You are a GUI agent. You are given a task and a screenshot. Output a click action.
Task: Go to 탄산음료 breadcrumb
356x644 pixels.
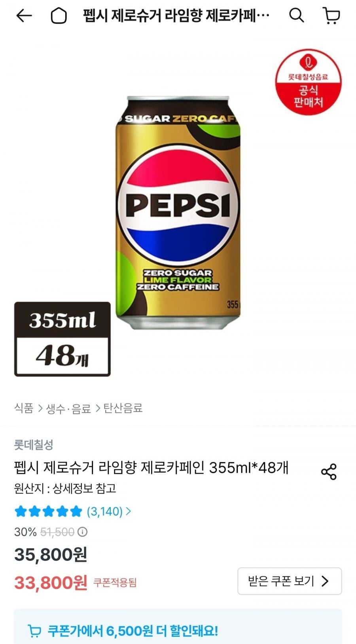[x=123, y=408]
